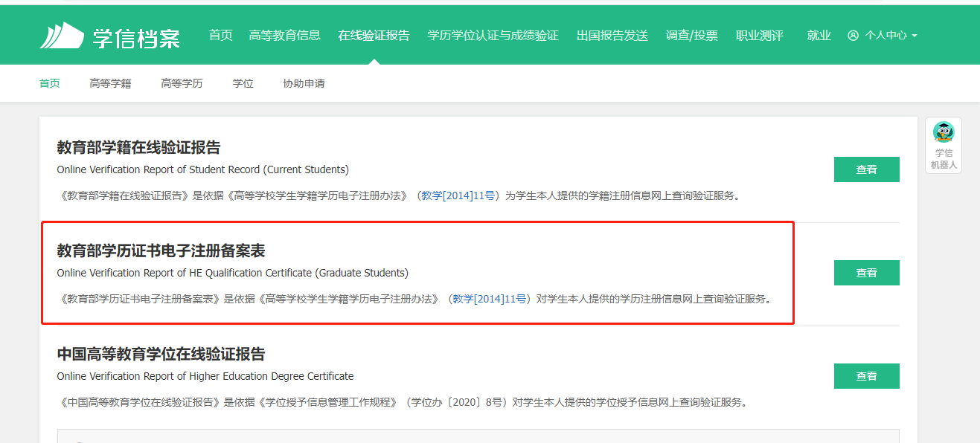980x443 pixels.
Task: Open 就业 in the navigation bar
Action: (x=819, y=35)
